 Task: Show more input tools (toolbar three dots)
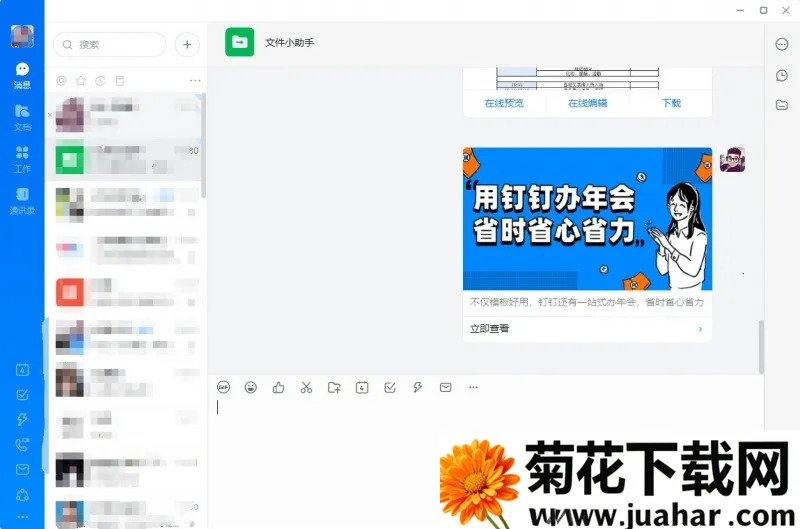[473, 387]
